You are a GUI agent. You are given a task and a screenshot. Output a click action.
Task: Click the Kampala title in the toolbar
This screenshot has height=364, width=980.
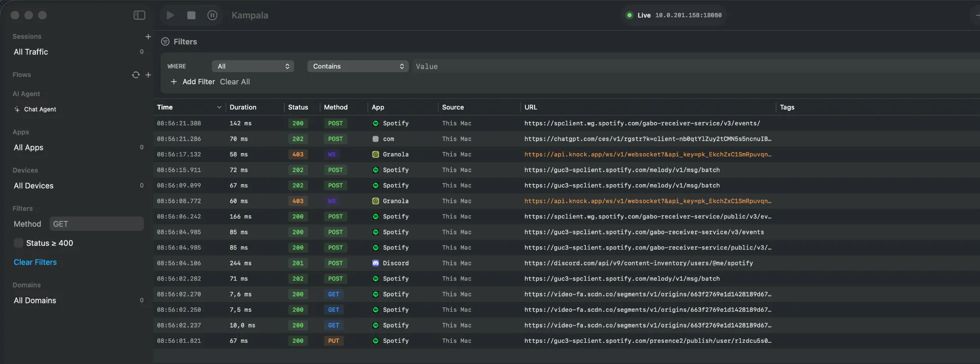tap(250, 15)
